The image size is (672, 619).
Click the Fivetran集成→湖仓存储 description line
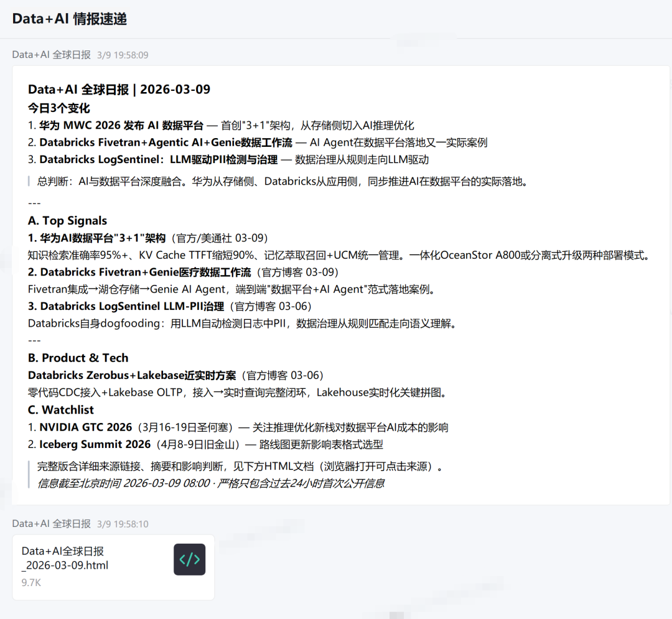233,289
